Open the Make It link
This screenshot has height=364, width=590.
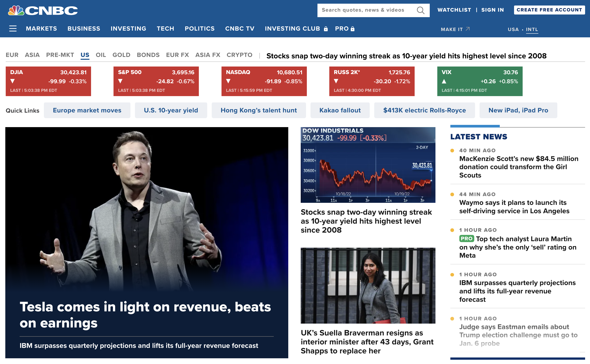coord(452,29)
